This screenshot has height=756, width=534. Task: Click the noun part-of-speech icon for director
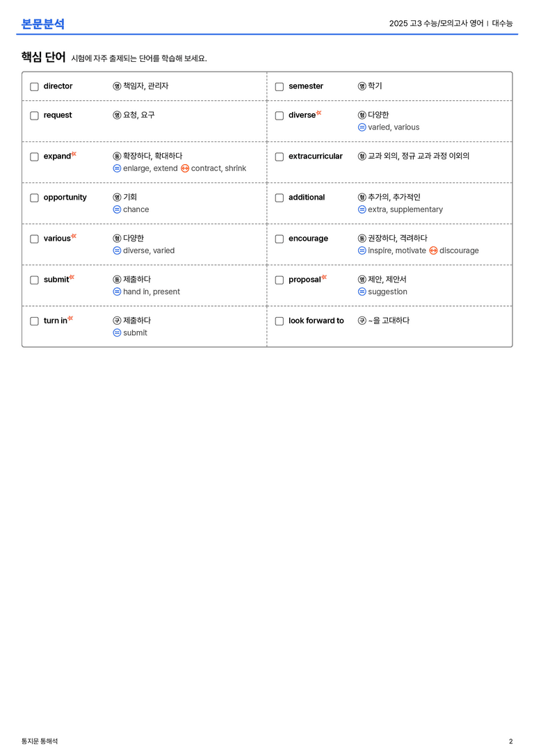117,86
